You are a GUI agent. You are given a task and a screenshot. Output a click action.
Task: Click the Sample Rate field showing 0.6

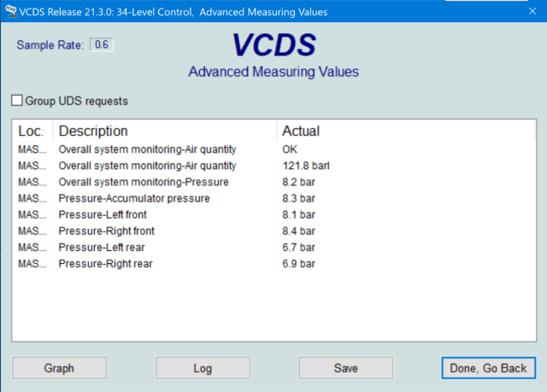(x=101, y=44)
